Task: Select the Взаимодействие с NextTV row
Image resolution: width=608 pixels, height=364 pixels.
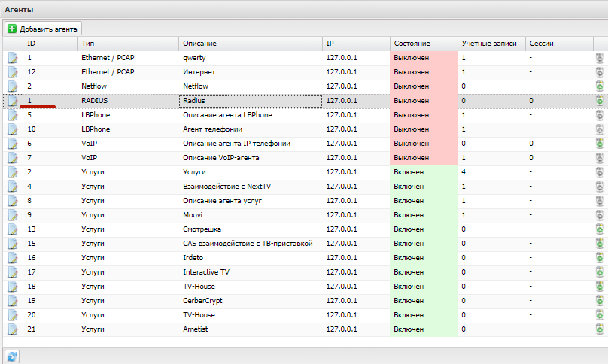Action: 304,187
